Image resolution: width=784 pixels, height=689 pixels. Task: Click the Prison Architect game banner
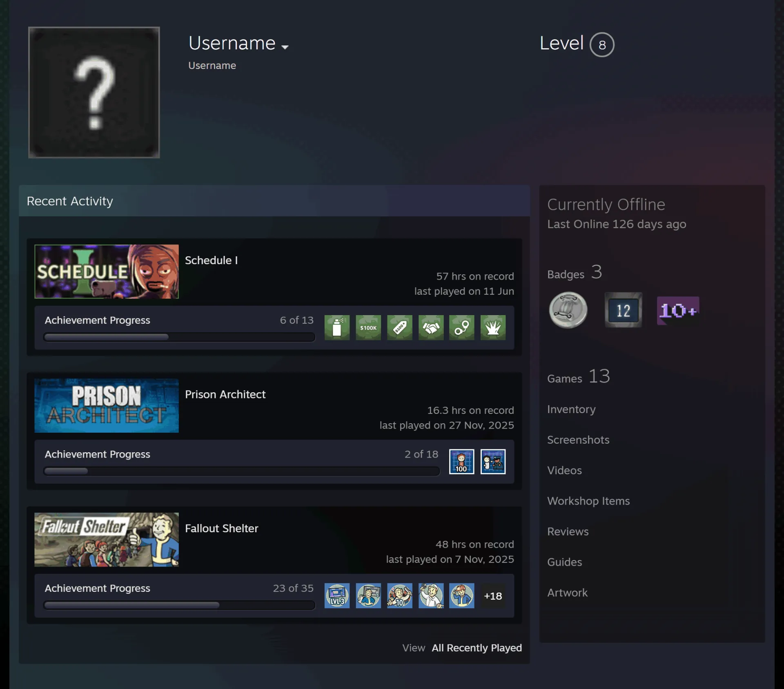pos(107,405)
